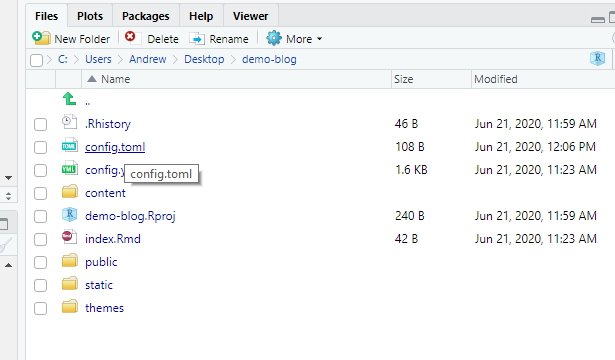Switch to the Plots tab
Screen dimensions: 615x360
click(90, 16)
